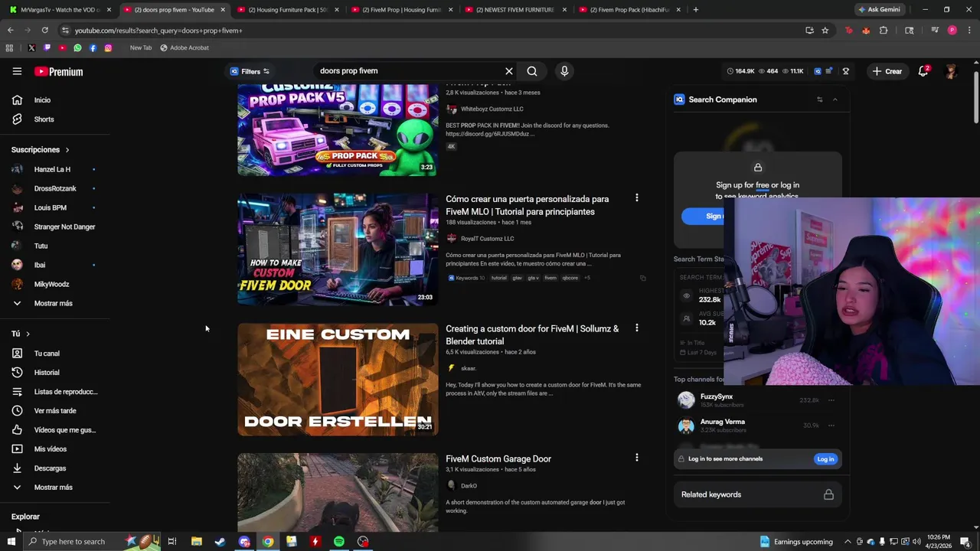The width and height of the screenshot is (980, 551).
Task: Open FiveM Custom Garage Door title
Action: 498,459
